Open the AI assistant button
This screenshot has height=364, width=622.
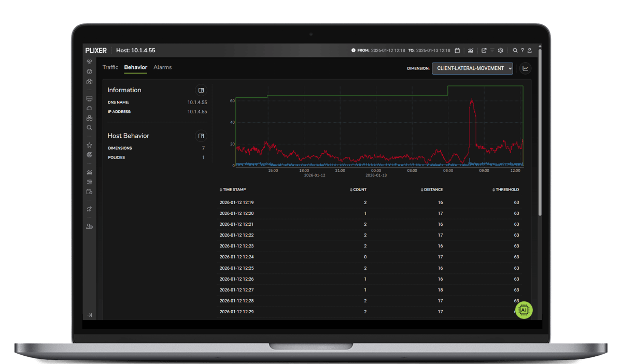point(524,310)
